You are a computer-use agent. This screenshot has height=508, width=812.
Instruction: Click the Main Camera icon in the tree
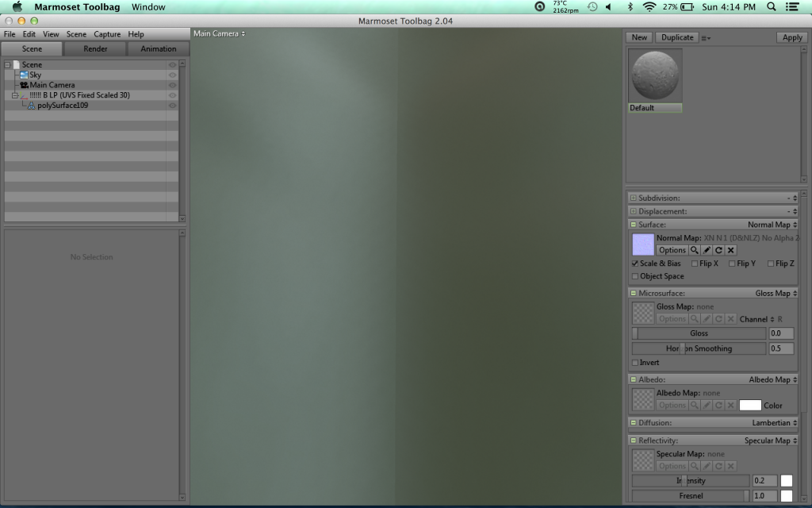[24, 85]
